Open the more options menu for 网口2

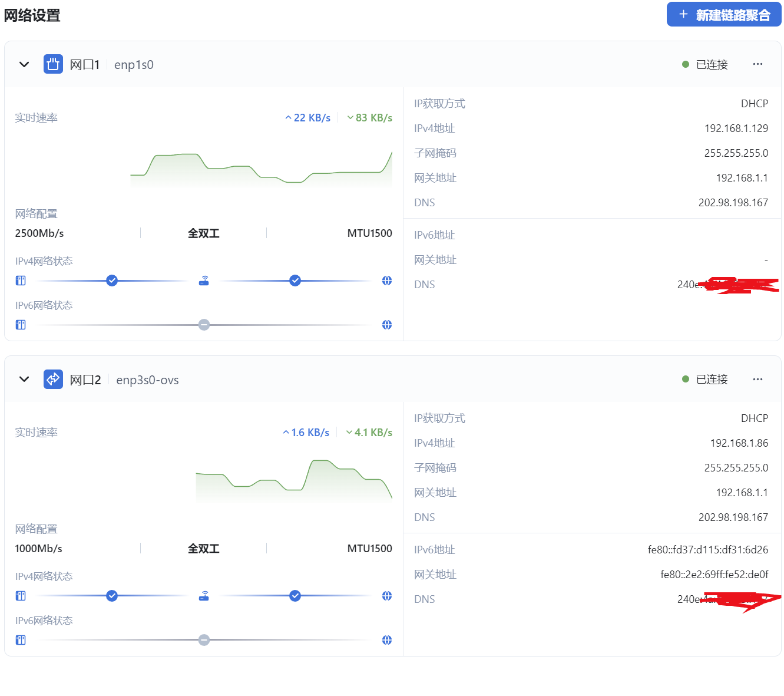757,379
